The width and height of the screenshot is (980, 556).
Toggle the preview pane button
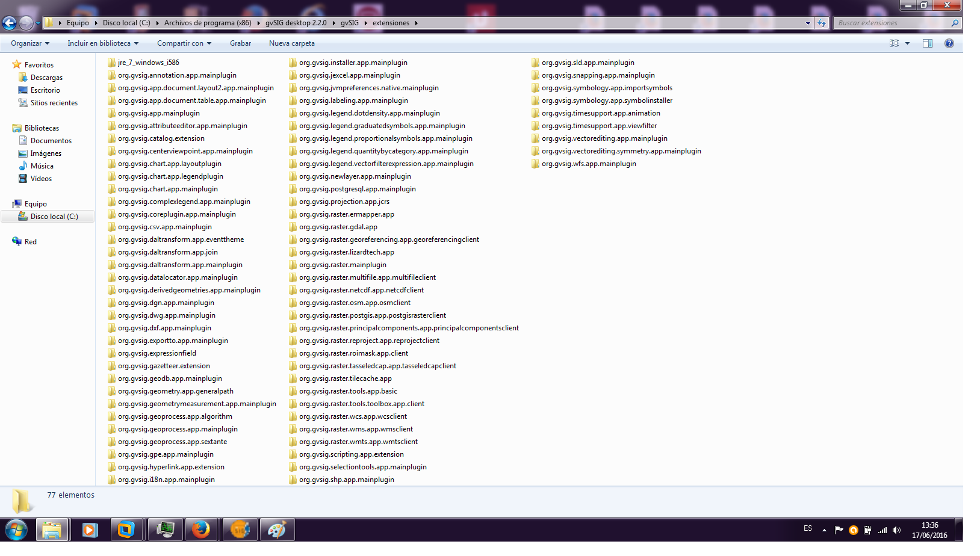pyautogui.click(x=928, y=43)
